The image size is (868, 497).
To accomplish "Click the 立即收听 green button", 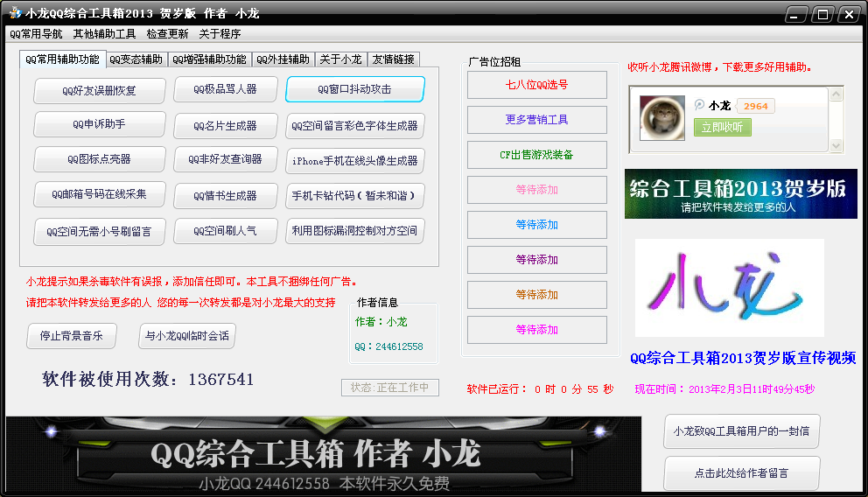I will [x=723, y=127].
